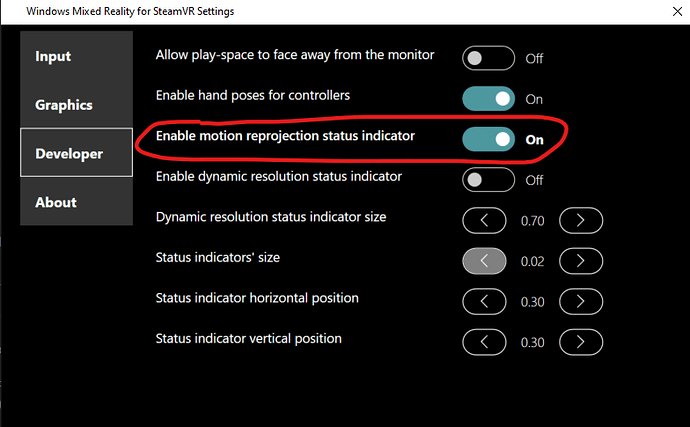Enable dynamic resolution status indicator switch
This screenshot has width=690, height=427.
tap(488, 180)
